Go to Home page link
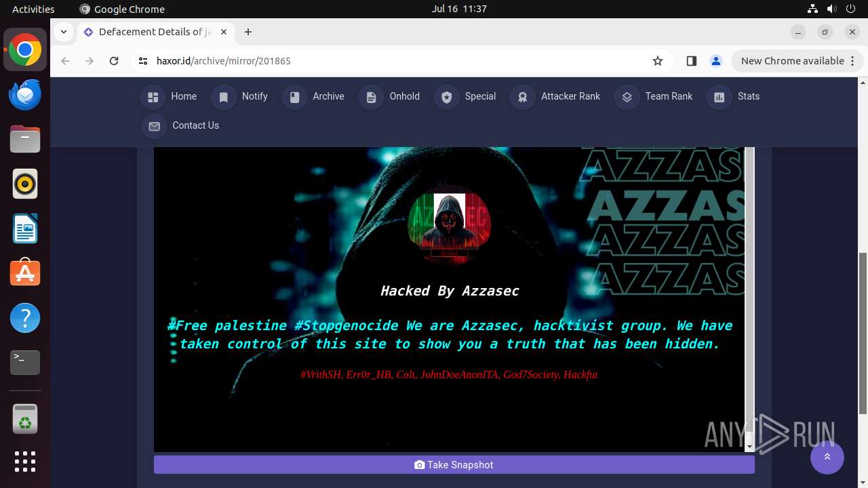The width and height of the screenshot is (868, 488). pyautogui.click(x=184, y=96)
